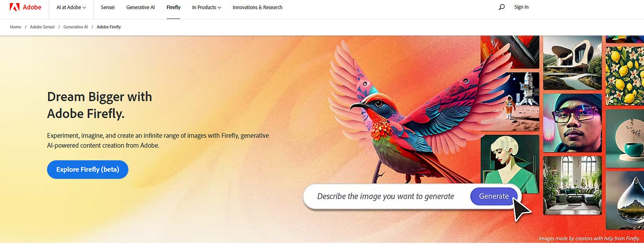The width and height of the screenshot is (644, 244).
Task: Go to Home breadcrumb link
Action: tap(15, 27)
